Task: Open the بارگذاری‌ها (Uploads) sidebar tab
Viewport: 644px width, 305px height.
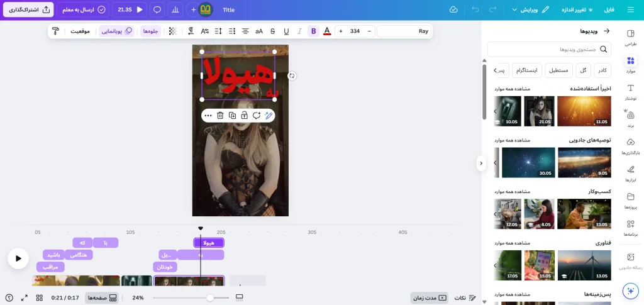Action: (x=630, y=146)
